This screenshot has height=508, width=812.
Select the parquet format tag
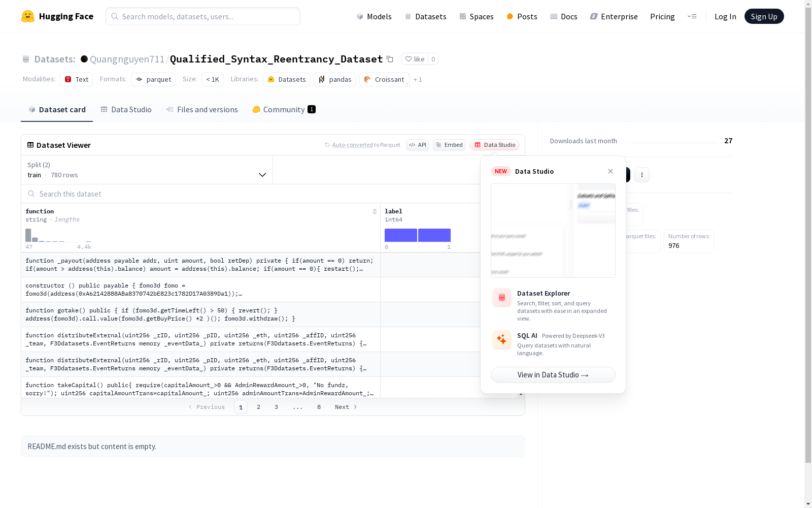[x=153, y=79]
